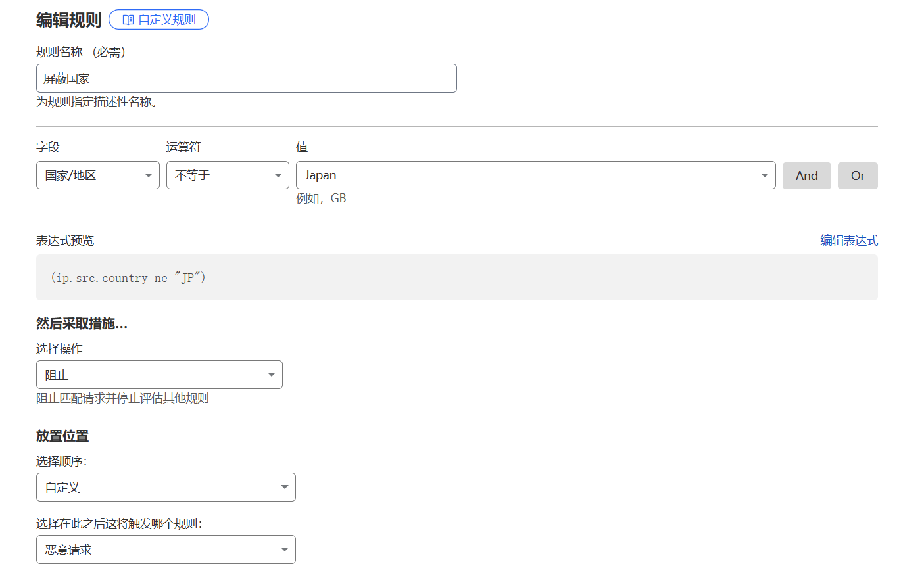Click the 编辑规则 page heading
The height and width of the screenshot is (585, 924).
68,20
